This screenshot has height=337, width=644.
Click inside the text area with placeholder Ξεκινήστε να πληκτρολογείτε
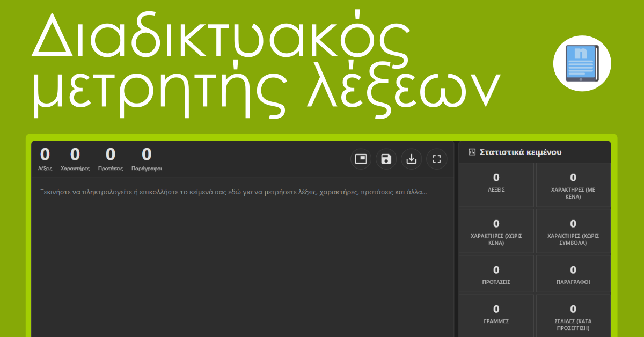(x=243, y=257)
